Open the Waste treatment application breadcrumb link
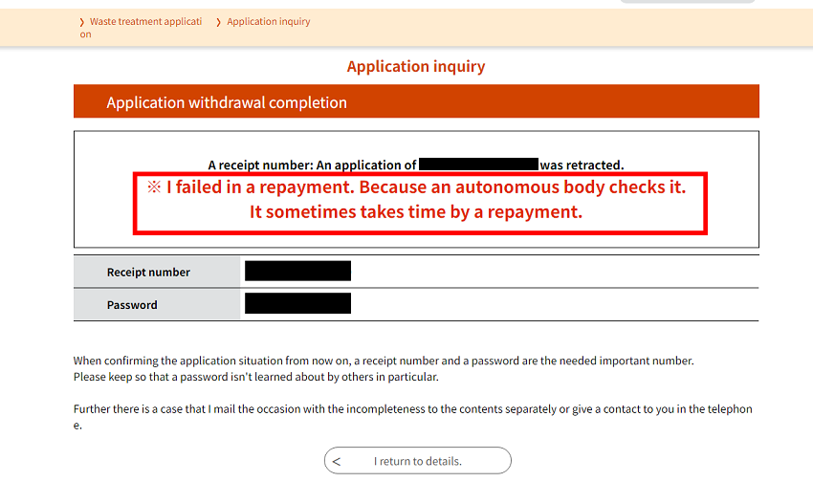 coord(141,28)
